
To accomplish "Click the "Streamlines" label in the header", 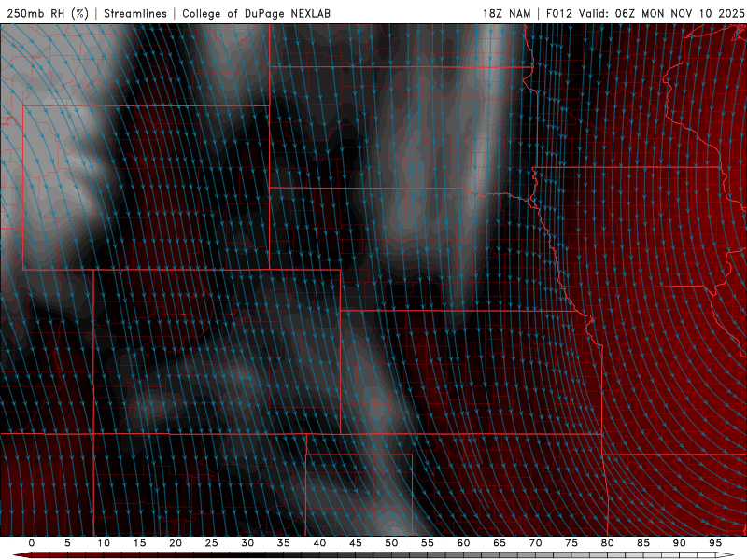I will click(x=135, y=13).
